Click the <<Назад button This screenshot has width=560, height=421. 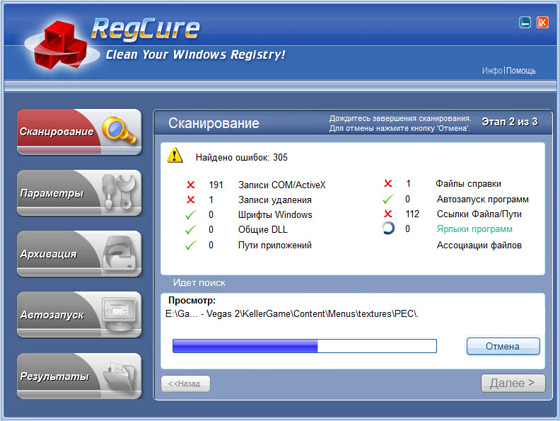pyautogui.click(x=185, y=384)
